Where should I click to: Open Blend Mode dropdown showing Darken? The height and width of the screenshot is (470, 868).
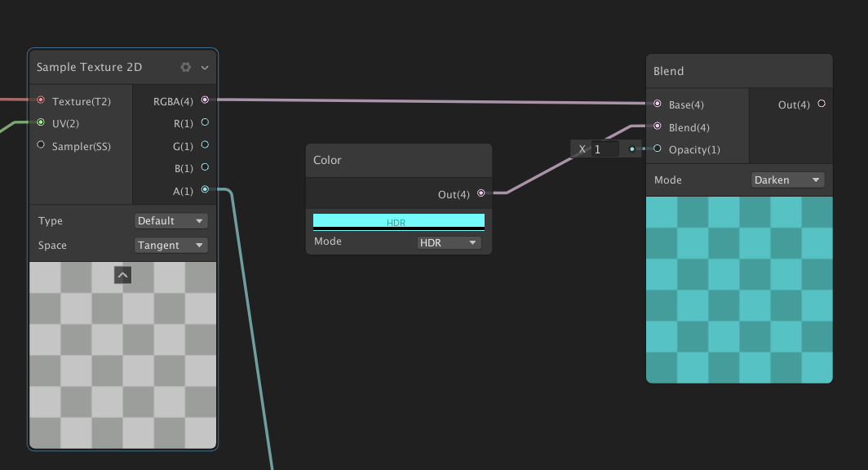pos(787,180)
